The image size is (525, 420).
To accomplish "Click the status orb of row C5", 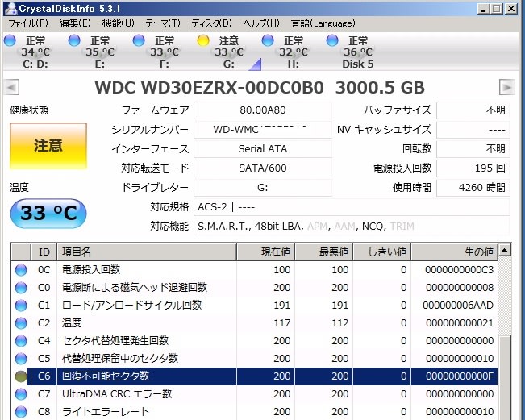I will click(x=21, y=359).
